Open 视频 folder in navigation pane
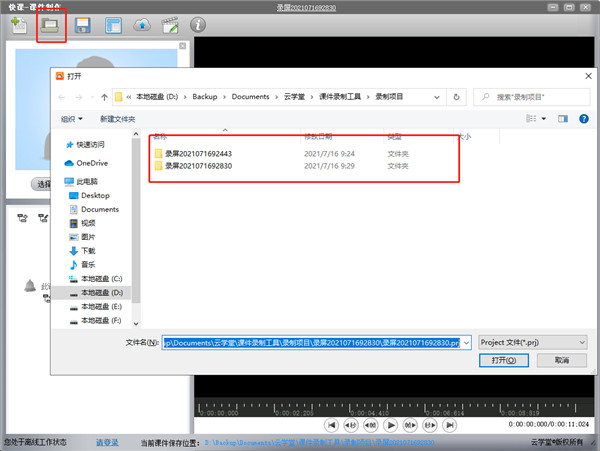This screenshot has width=600, height=451. coord(88,223)
